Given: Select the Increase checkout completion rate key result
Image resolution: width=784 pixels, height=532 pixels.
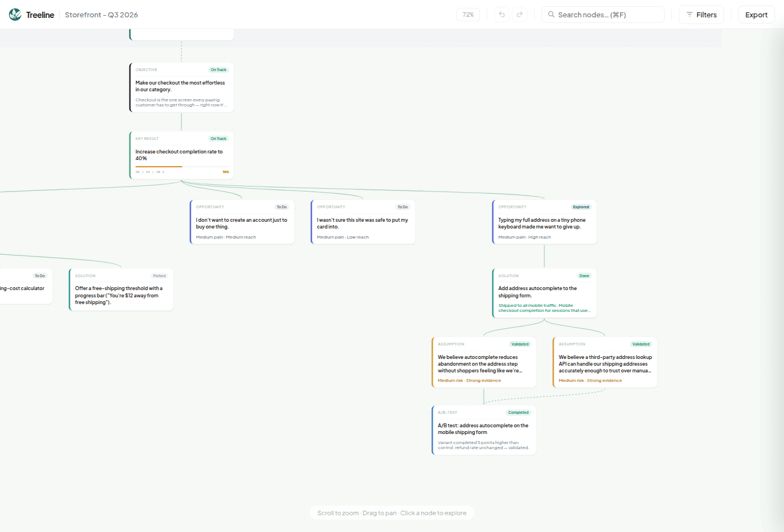Looking at the screenshot, I should 181,155.
